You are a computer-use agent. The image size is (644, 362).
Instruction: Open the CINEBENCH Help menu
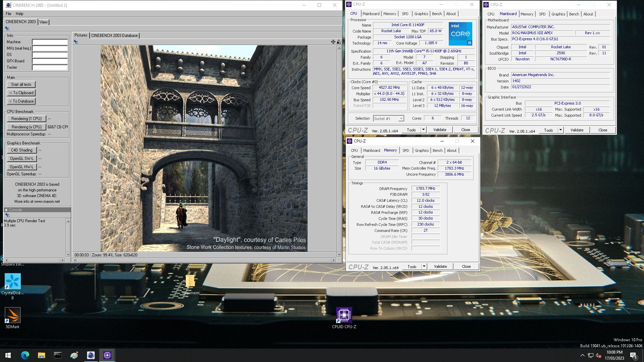[19, 14]
